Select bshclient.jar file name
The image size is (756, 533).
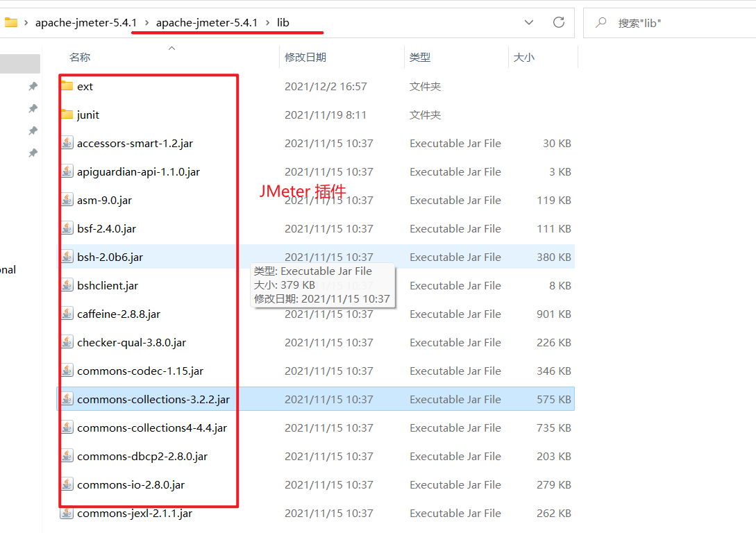(108, 286)
